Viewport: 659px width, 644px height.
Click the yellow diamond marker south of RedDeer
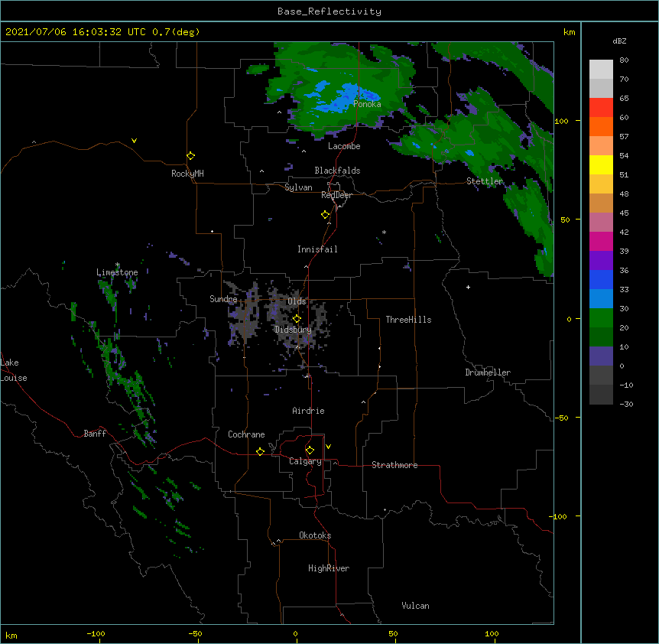point(325,215)
